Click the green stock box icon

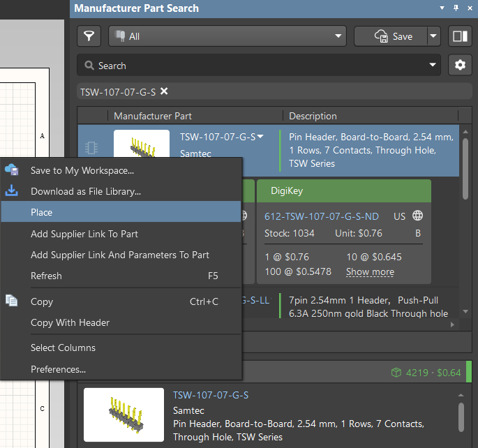[x=396, y=373]
